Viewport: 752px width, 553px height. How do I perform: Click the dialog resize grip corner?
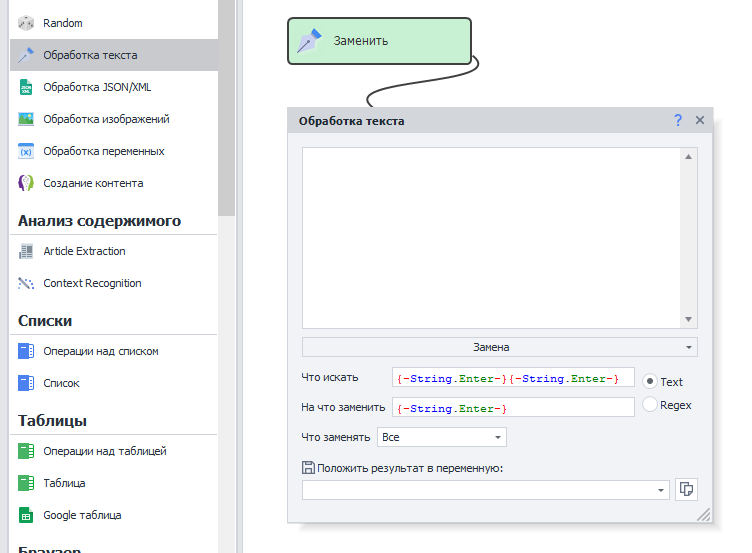[704, 515]
